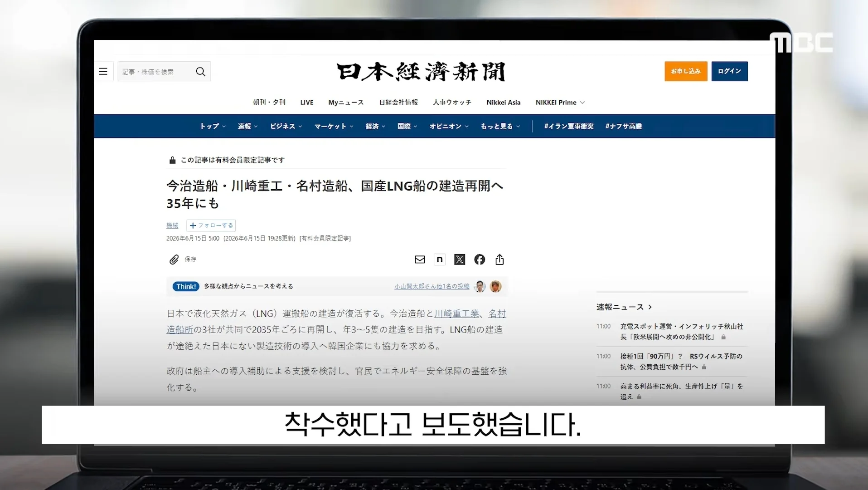Expand the 速報 navigation menu
The image size is (868, 490).
247,126
